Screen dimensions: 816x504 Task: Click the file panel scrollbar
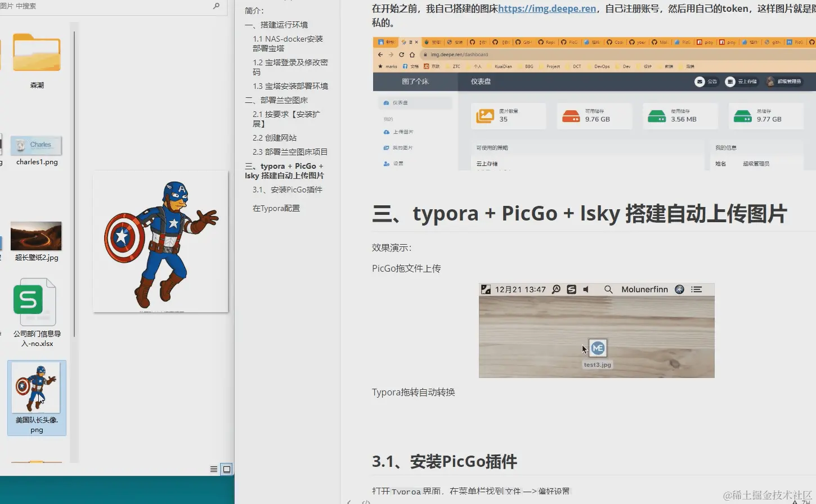(x=74, y=169)
